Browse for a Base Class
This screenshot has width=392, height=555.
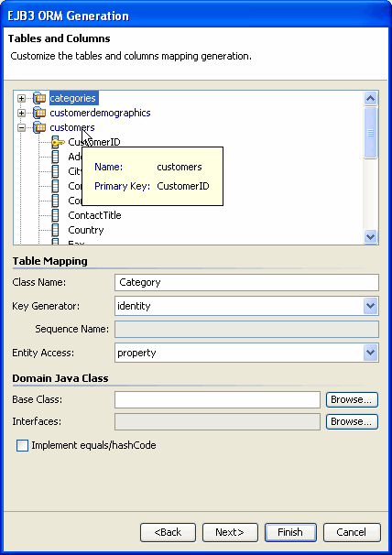352,399
